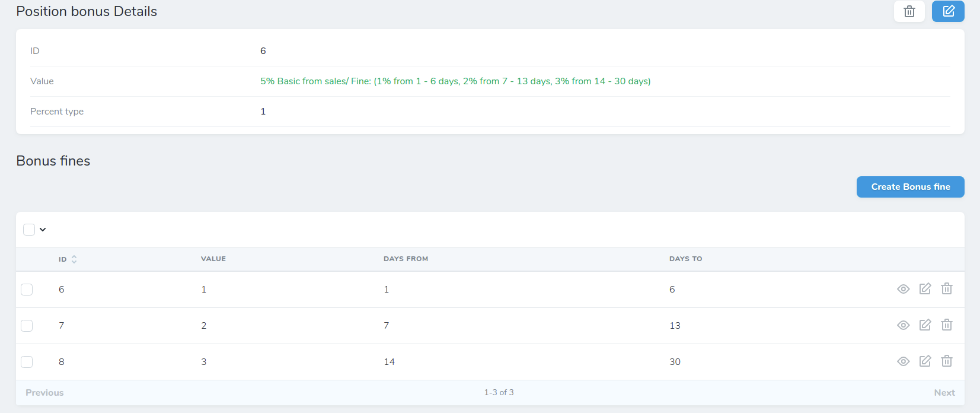
Task: Edit bonus fine row with ID 6
Action: (925, 289)
